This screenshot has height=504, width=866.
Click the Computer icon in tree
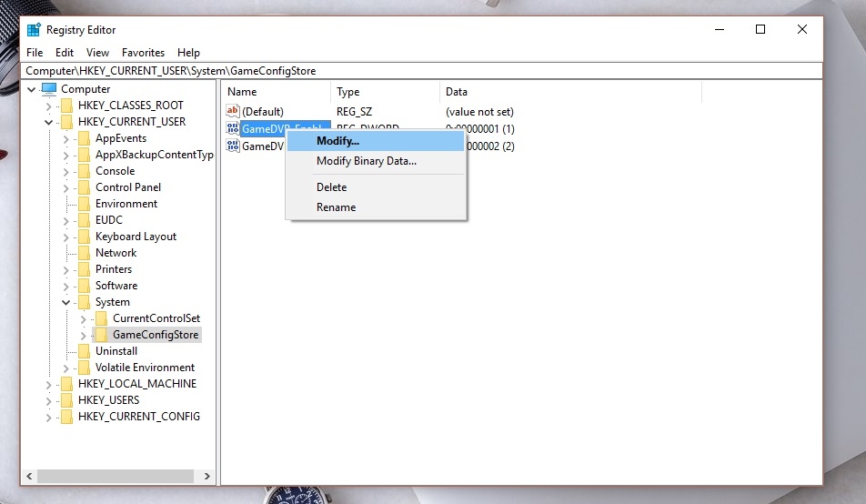tap(49, 88)
